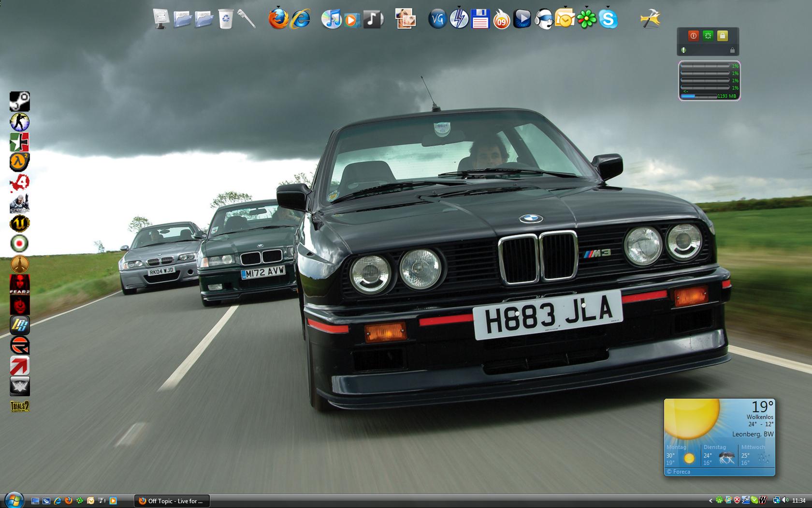Viewport: 812px width, 508px height.
Task: Open Windows Media Player from the top dock
Action: click(x=352, y=19)
